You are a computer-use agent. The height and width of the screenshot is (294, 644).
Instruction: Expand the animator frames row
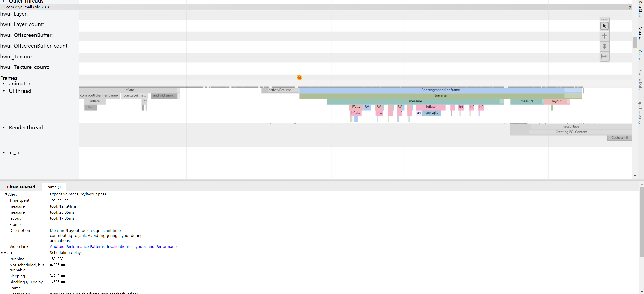point(4,84)
